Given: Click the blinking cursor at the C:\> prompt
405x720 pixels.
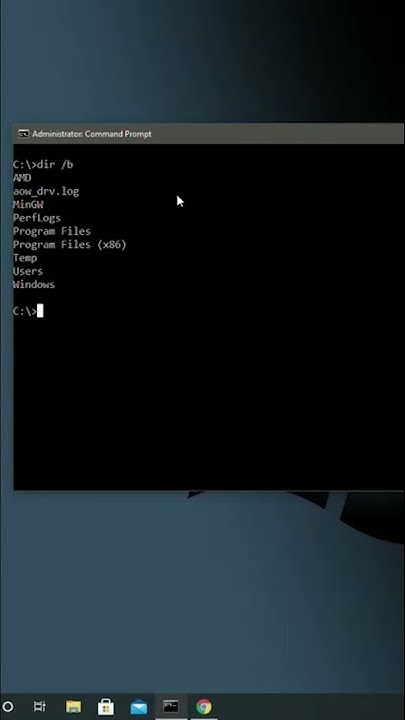Looking at the screenshot, I should 40,311.
